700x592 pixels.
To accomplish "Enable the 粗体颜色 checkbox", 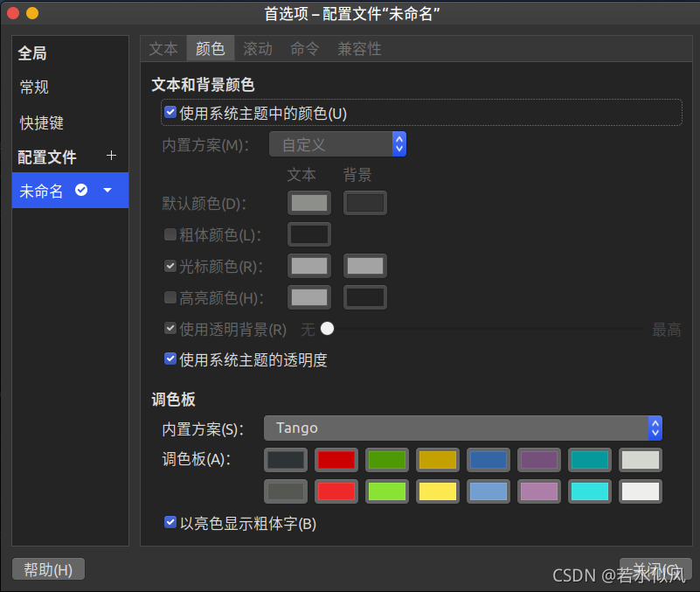I will pos(170,234).
